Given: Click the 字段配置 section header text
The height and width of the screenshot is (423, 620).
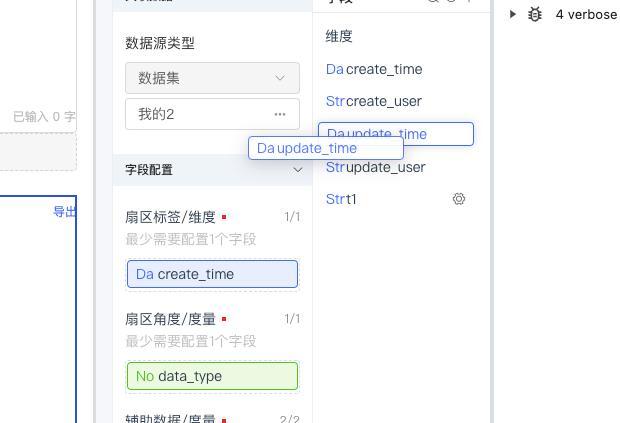Looking at the screenshot, I should (149, 170).
